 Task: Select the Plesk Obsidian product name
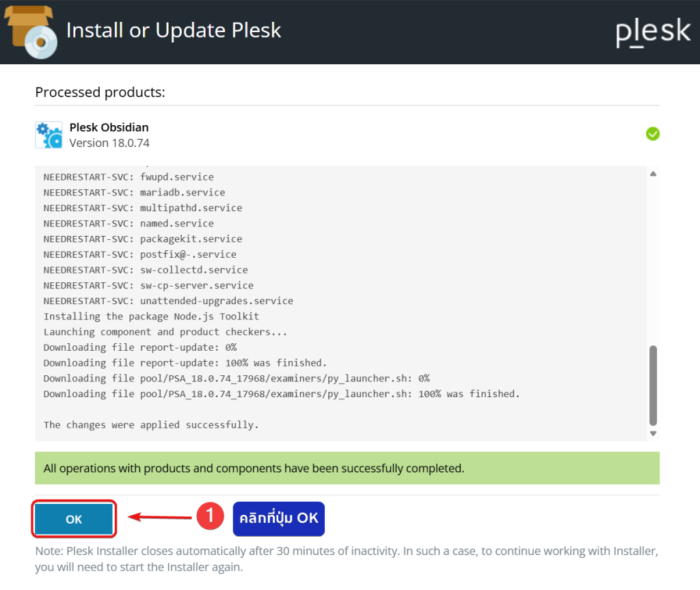(x=109, y=127)
